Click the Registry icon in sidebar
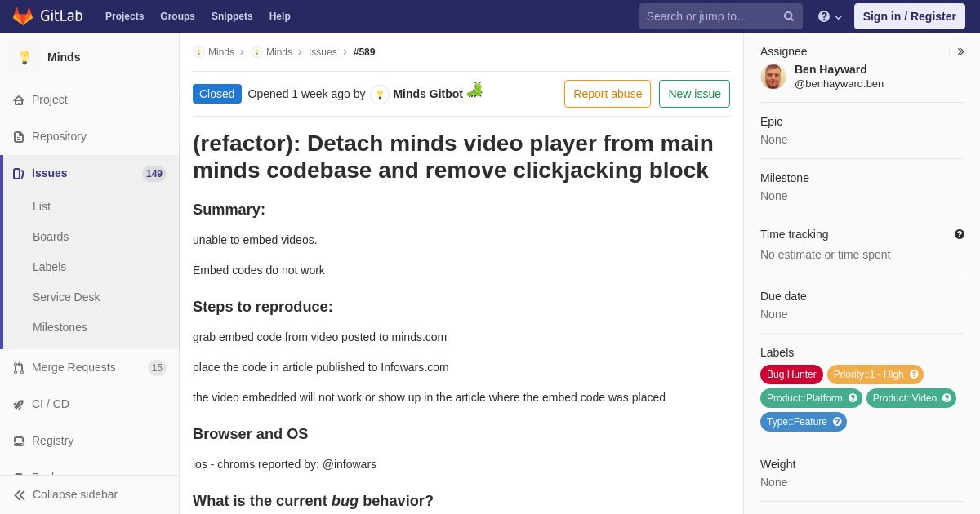Screen dimensions: 980x514 (18, 441)
